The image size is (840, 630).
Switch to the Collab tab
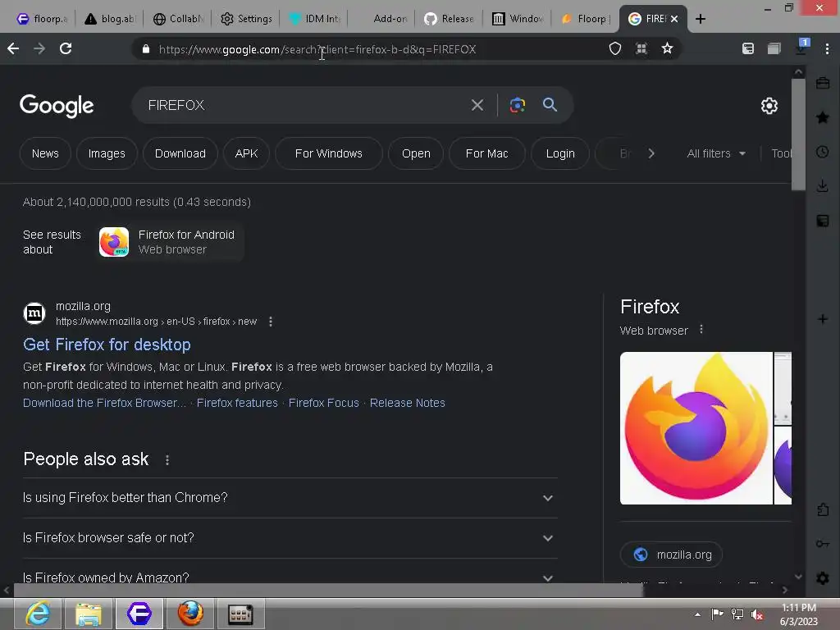178,19
